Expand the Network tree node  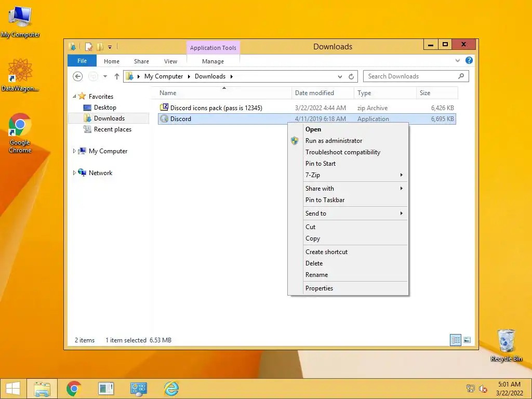74,172
